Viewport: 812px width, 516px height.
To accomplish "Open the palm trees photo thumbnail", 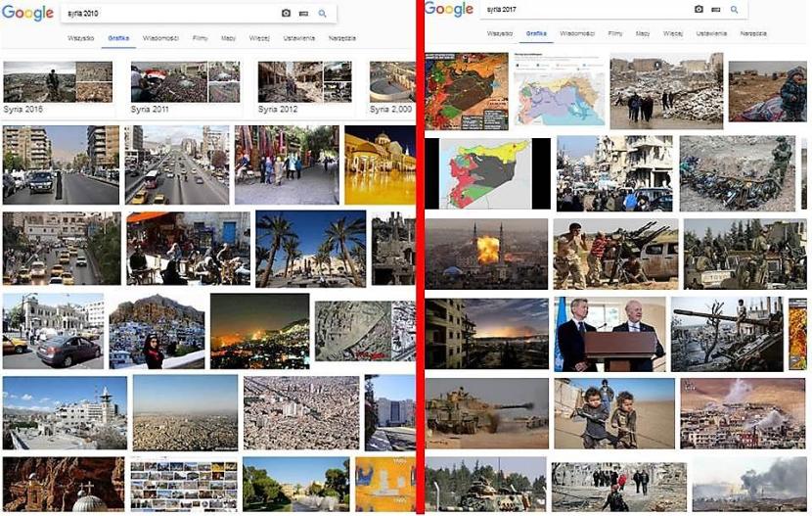I will point(311,249).
